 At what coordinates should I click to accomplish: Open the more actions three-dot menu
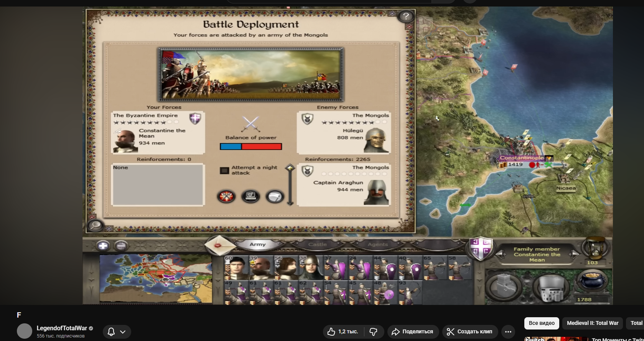point(508,332)
